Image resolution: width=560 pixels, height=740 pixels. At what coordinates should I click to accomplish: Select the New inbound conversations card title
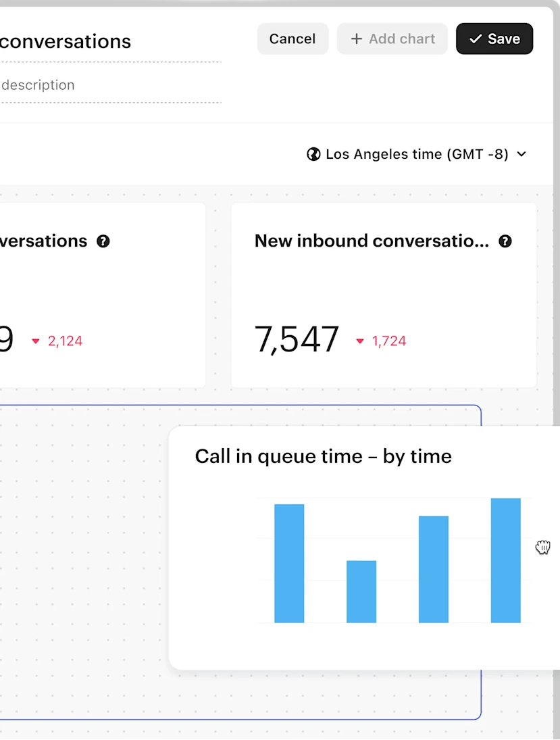[x=372, y=241]
